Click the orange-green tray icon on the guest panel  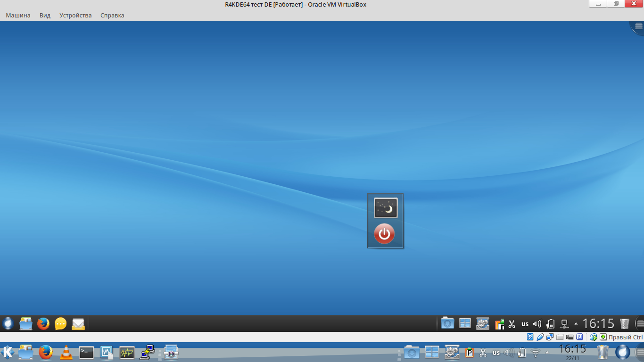coord(499,324)
